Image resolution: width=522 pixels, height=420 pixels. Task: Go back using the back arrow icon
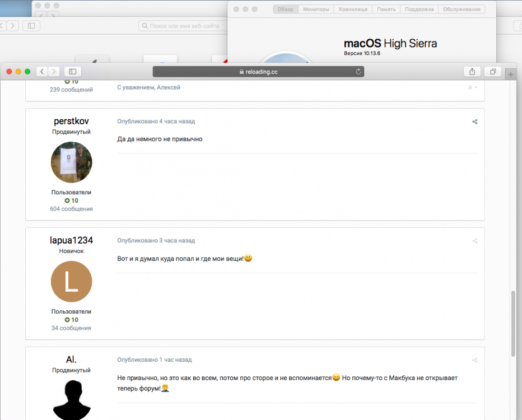tap(42, 72)
